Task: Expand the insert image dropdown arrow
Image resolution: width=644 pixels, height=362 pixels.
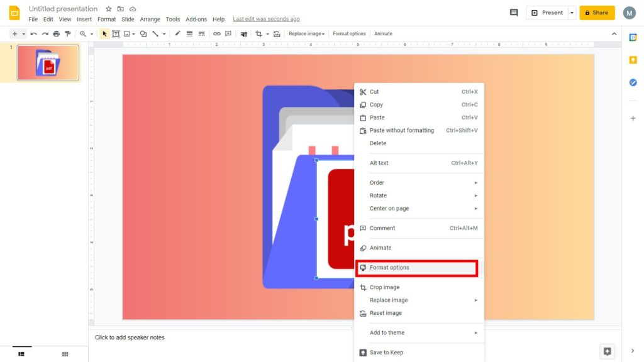Action: point(133,34)
